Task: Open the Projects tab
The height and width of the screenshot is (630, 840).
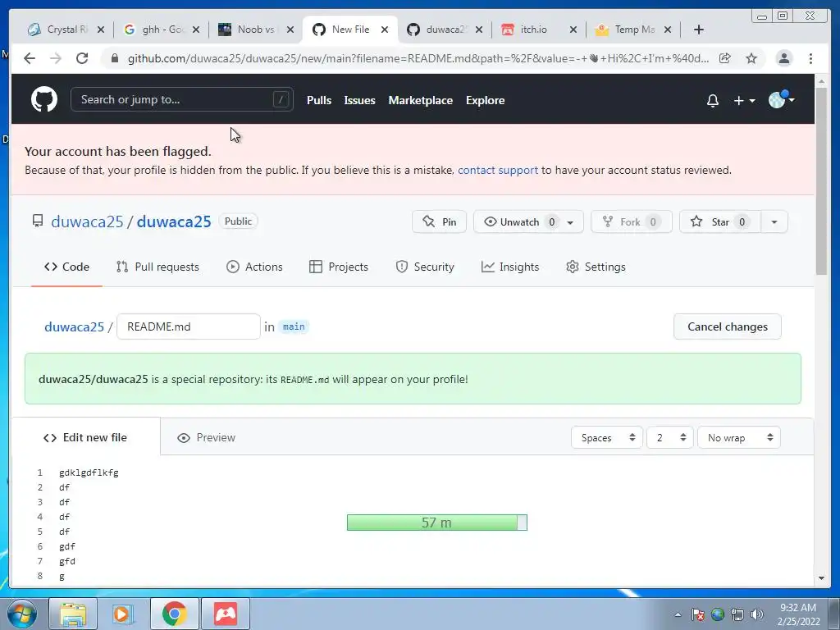Action: (339, 267)
